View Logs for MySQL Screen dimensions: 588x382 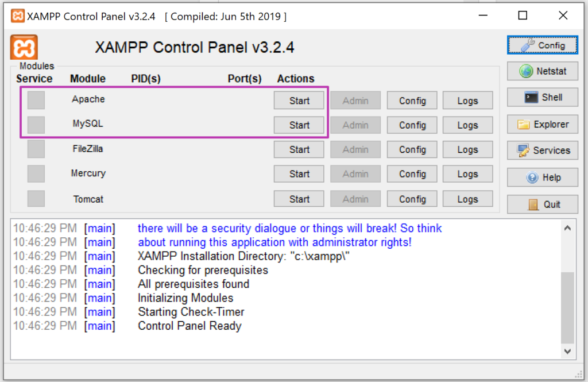tap(467, 125)
